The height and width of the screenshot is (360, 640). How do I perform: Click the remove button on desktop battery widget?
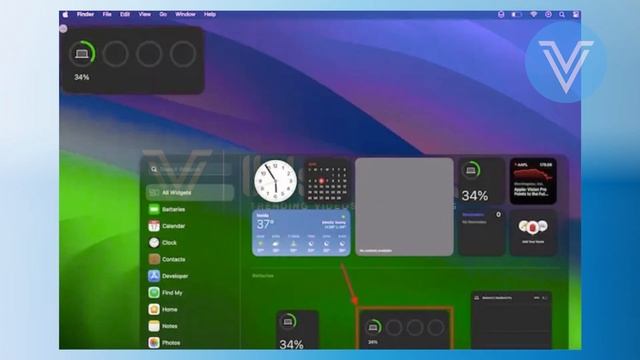tap(63, 29)
